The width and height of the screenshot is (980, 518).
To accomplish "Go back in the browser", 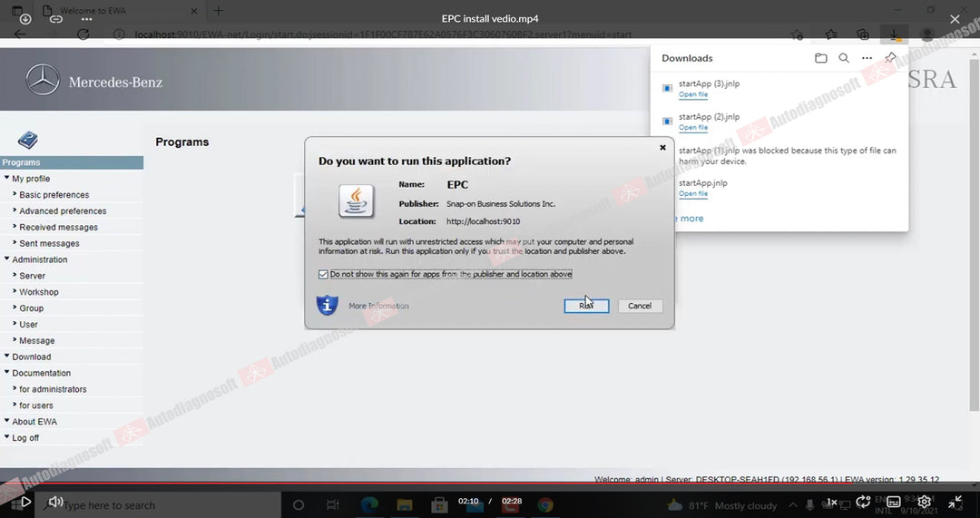I will tap(20, 34).
